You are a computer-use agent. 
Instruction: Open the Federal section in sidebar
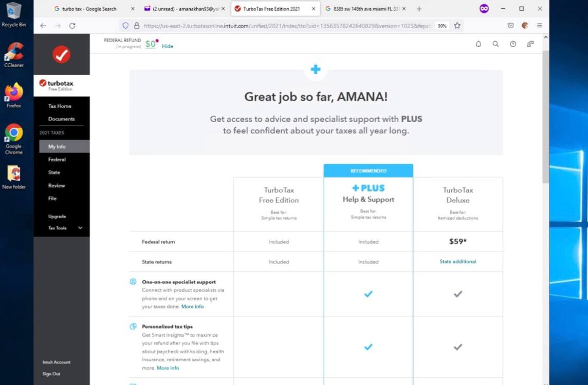tap(57, 160)
